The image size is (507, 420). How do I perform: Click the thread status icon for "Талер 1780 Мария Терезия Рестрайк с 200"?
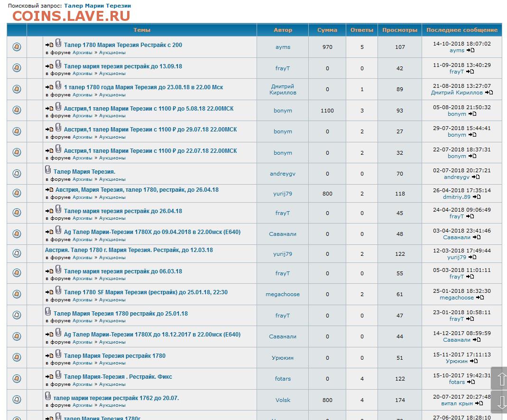(x=17, y=47)
